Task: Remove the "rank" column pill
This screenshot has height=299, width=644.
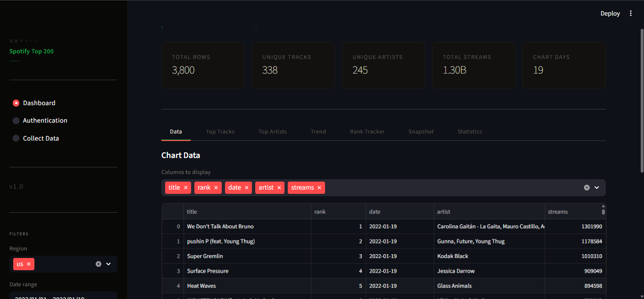Action: coord(216,187)
